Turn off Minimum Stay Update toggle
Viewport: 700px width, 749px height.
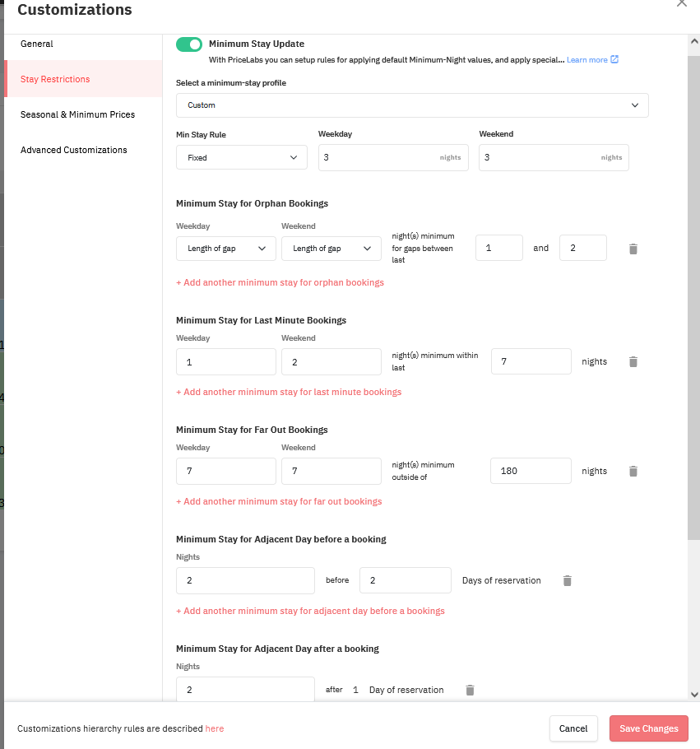[189, 44]
